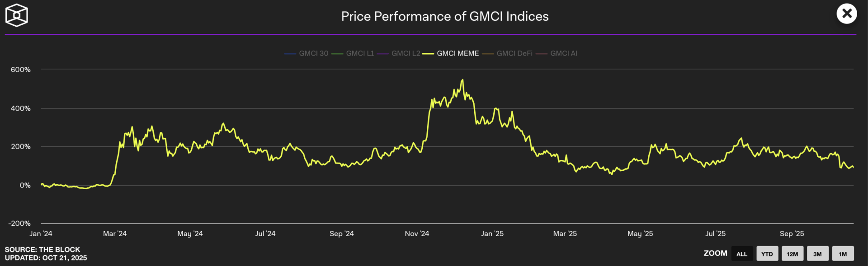
Task: Click the Nov '24 x-axis label
Action: (x=417, y=233)
